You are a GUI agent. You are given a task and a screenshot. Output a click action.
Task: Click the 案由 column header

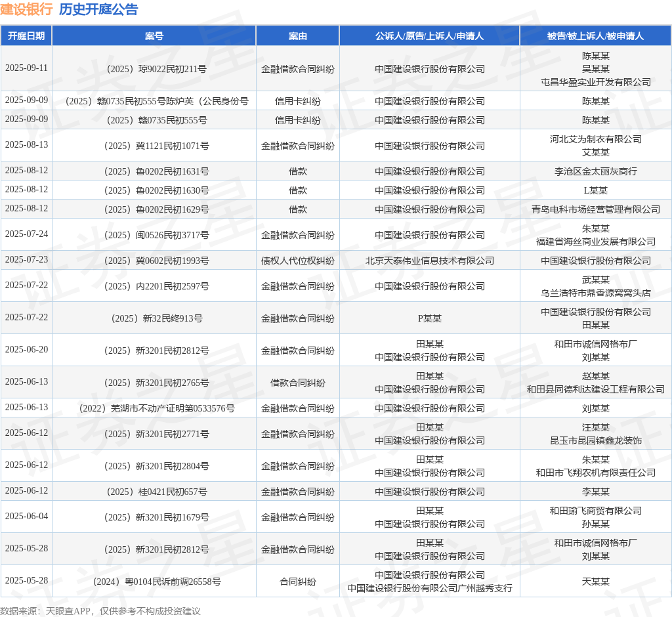(x=297, y=36)
